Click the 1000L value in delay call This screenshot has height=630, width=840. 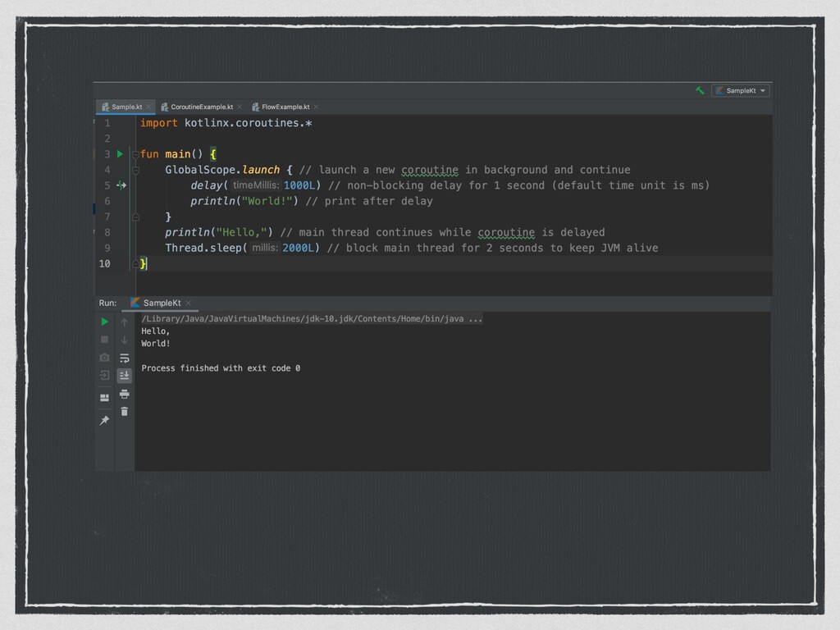coord(299,185)
